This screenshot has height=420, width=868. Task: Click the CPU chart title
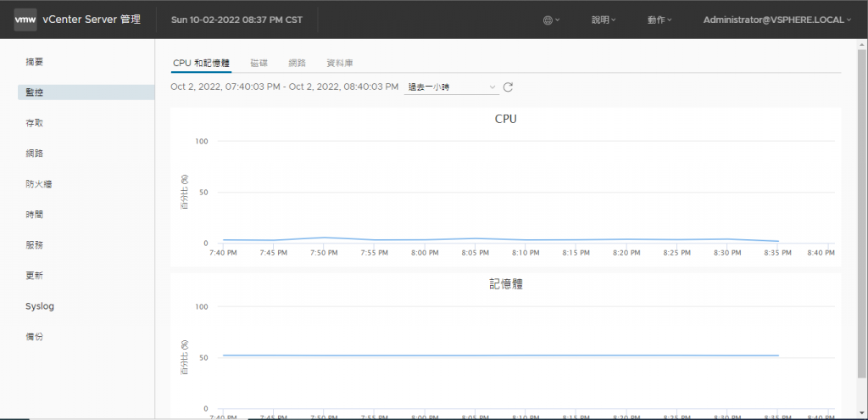pyautogui.click(x=506, y=119)
